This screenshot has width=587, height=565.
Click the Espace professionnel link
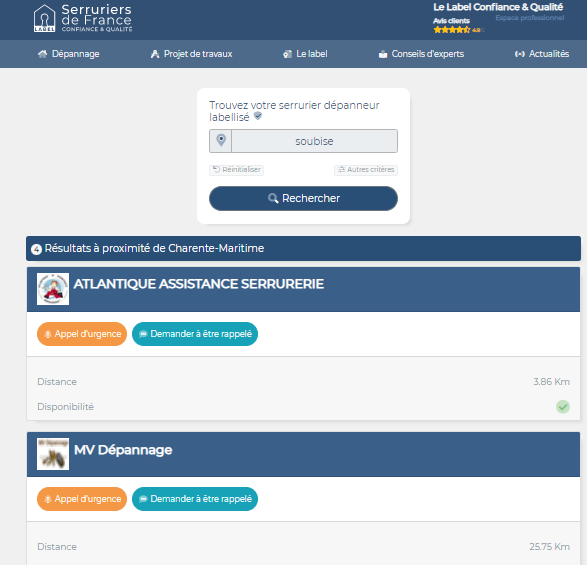(x=530, y=18)
